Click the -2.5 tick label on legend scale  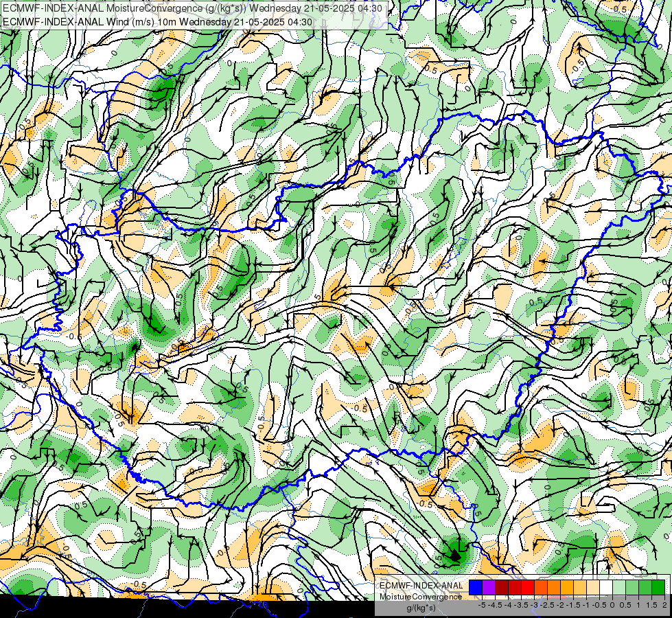(x=547, y=605)
